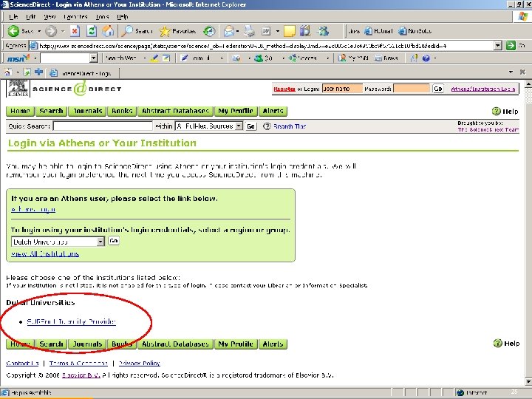
Task: Open the File menu
Action: [13, 16]
